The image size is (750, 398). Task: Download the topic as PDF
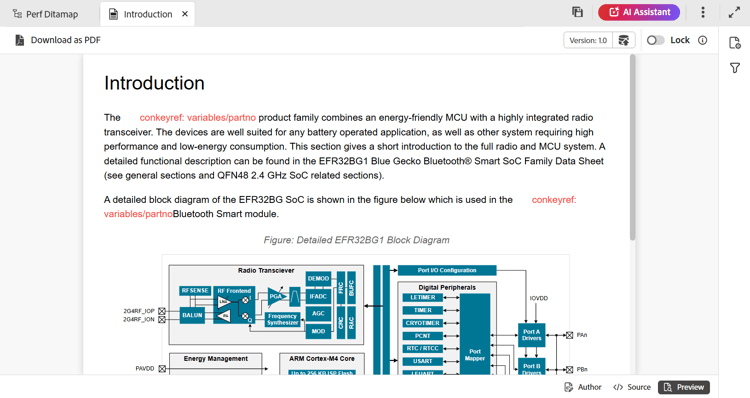coord(58,40)
